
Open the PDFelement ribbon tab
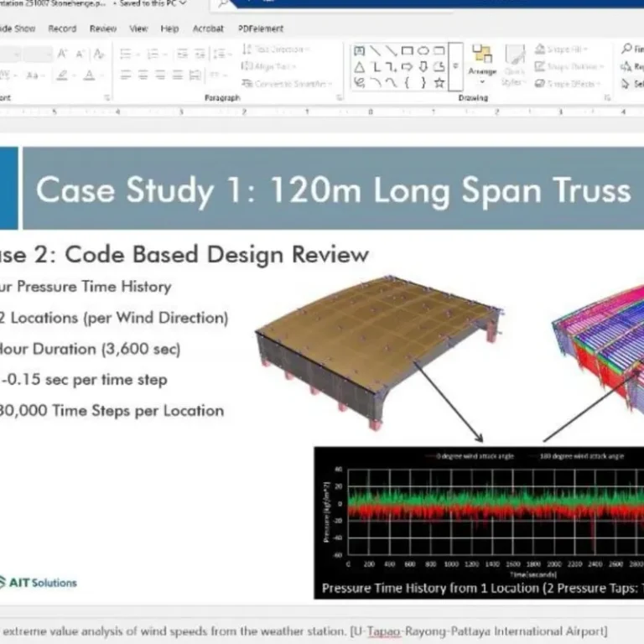point(260,29)
